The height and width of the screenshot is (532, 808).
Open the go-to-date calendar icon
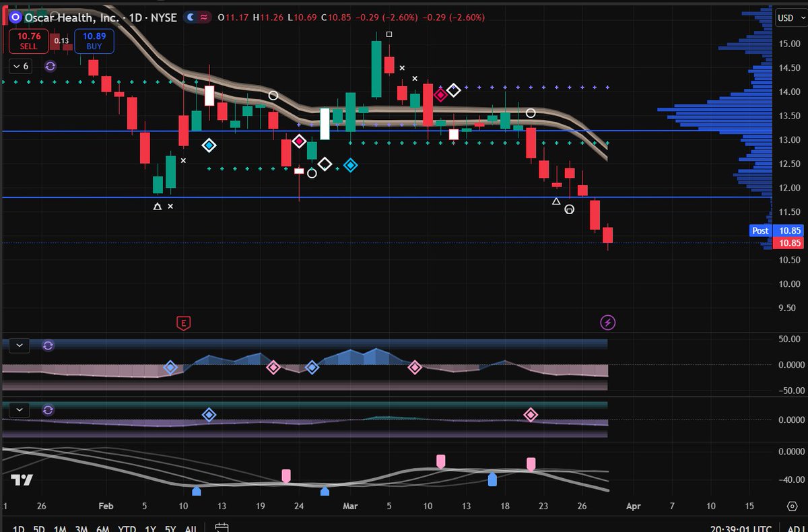pyautogui.click(x=223, y=528)
